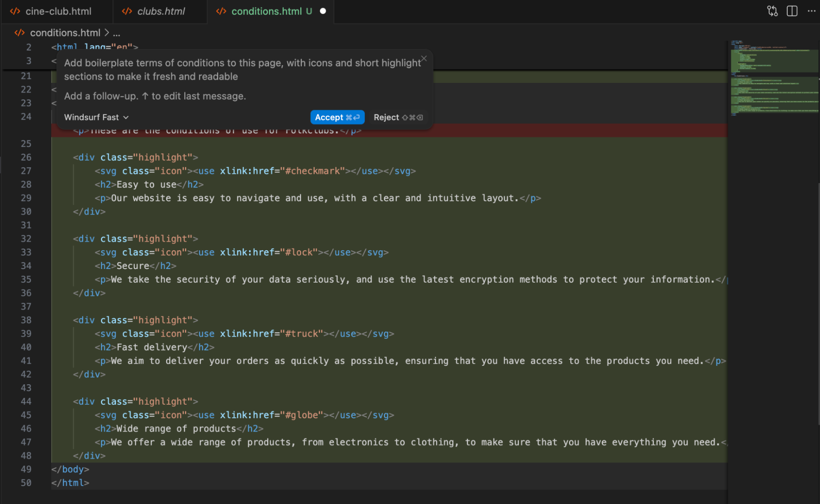Click line number 49 in the gutter
820x504 pixels.
(26, 469)
